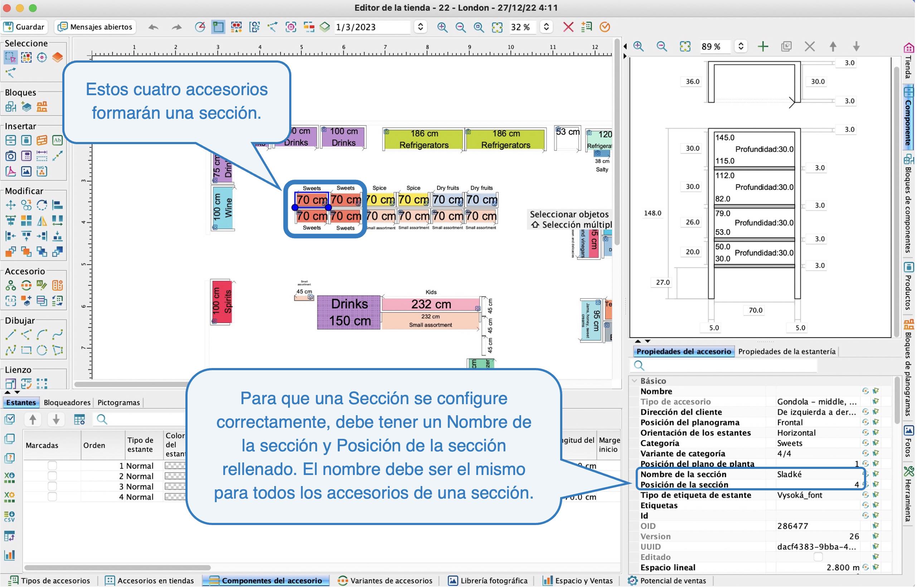This screenshot has width=917, height=588.
Task: Open the 32 % zoom stepper
Action: pyautogui.click(x=547, y=27)
